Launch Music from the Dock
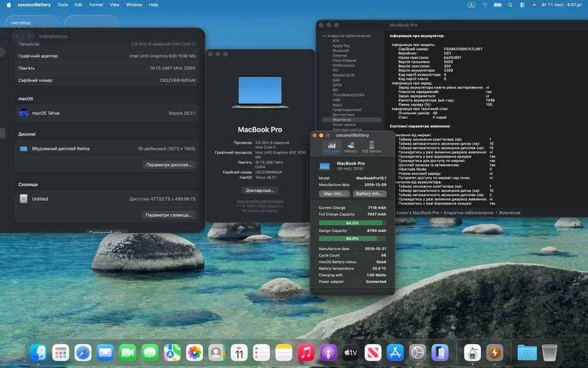Viewport: 588px width, 368px height. [306, 353]
